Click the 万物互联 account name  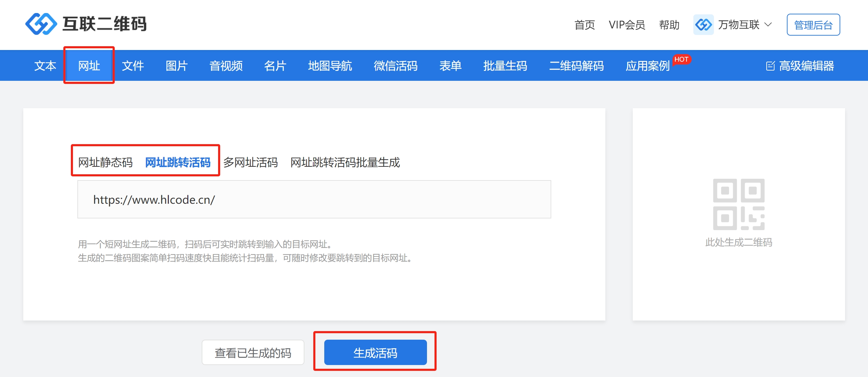(739, 25)
